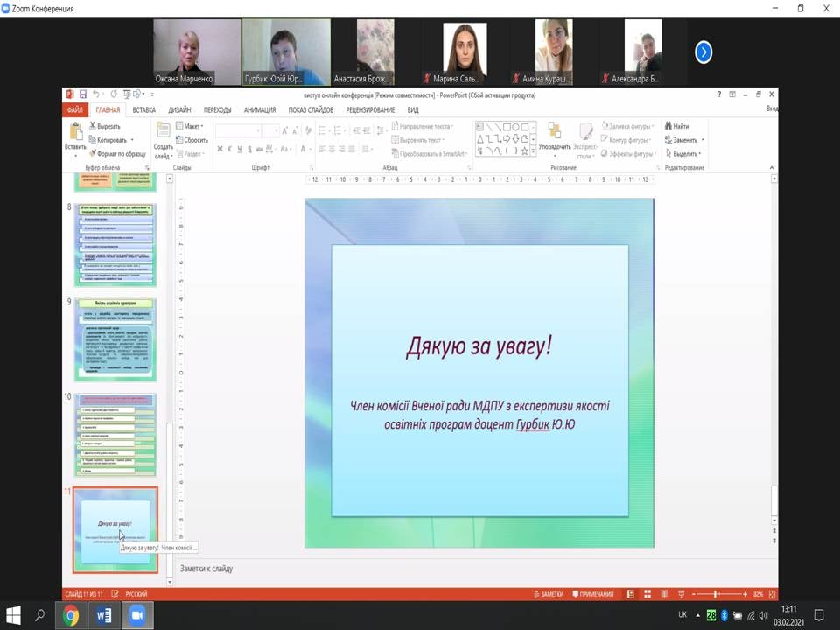Click Fit slide to window icon
The image size is (840, 630).
pos(770,594)
